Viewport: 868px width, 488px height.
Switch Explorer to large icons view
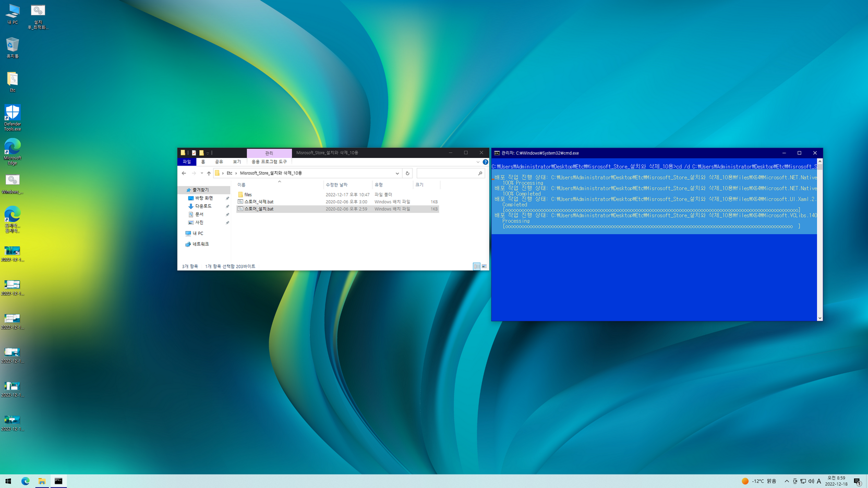[x=484, y=266]
